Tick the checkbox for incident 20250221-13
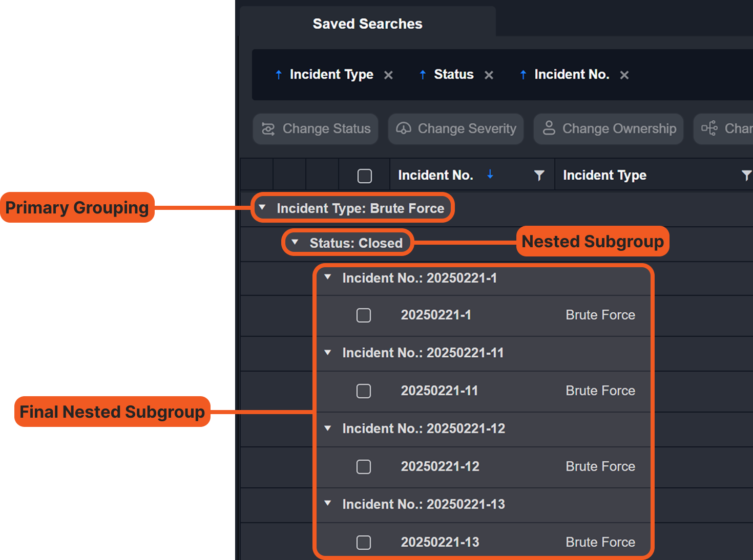This screenshot has width=753, height=560. tap(364, 543)
